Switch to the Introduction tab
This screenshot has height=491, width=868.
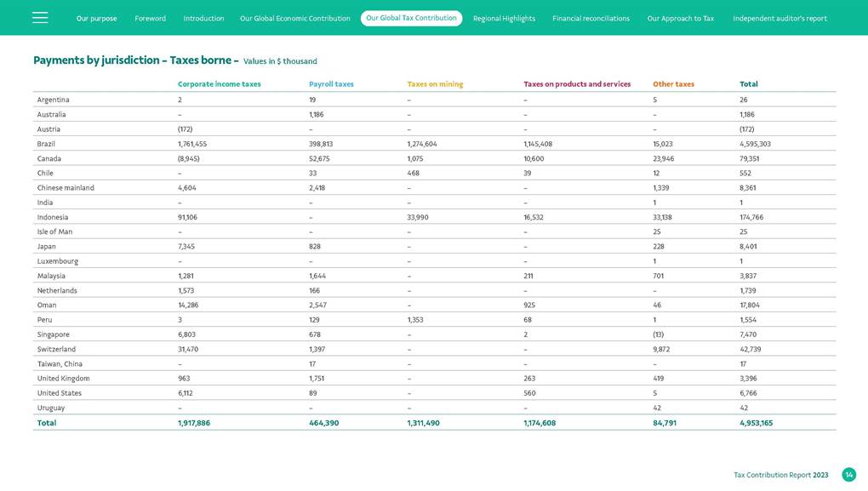coord(203,19)
